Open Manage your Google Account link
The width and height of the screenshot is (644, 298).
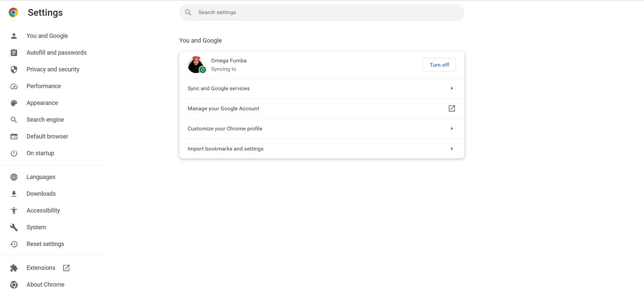(x=223, y=109)
